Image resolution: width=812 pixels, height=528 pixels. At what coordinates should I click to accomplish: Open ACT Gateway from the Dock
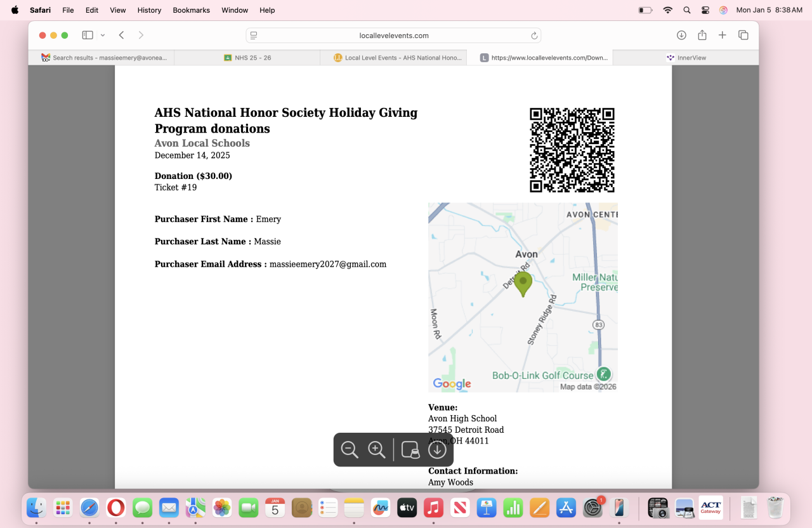click(x=711, y=508)
